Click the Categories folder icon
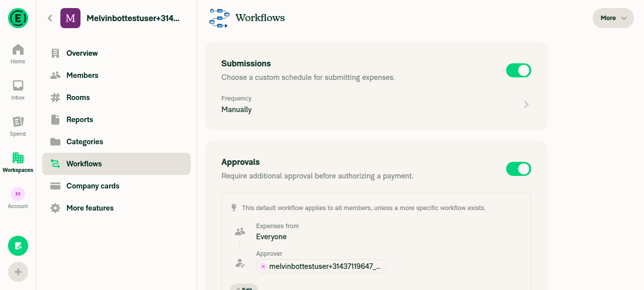 (55, 142)
